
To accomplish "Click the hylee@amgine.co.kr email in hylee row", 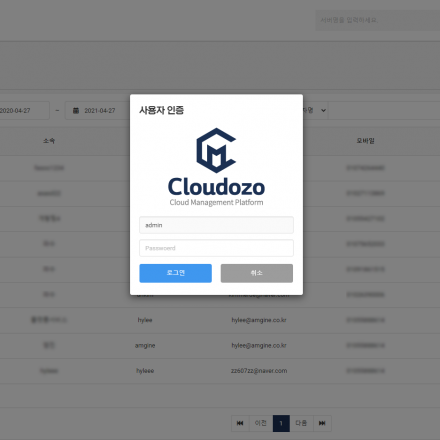I will (x=259, y=320).
